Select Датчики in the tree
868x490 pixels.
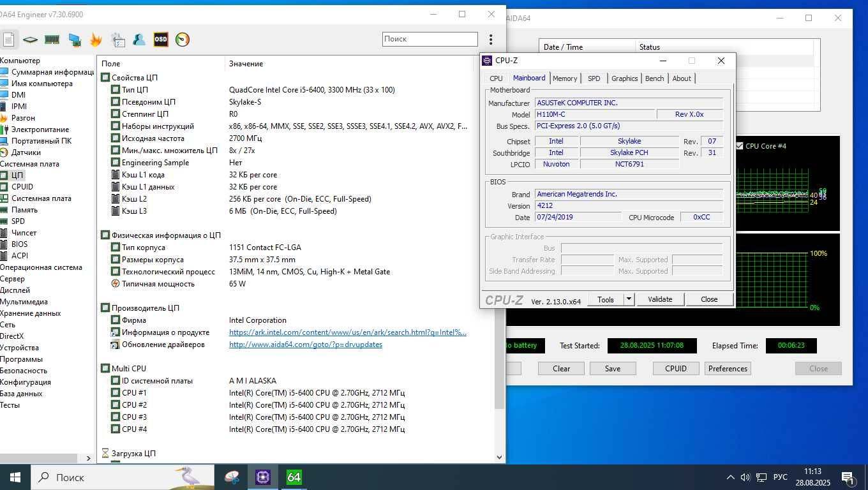point(26,152)
